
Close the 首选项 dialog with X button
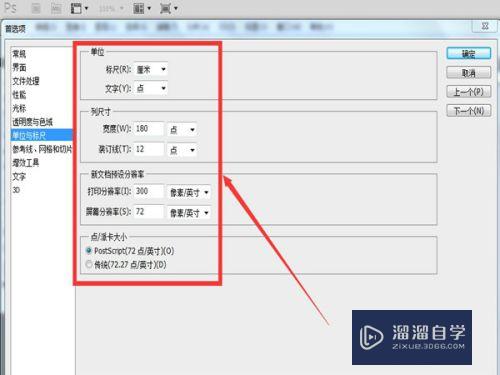[485, 26]
